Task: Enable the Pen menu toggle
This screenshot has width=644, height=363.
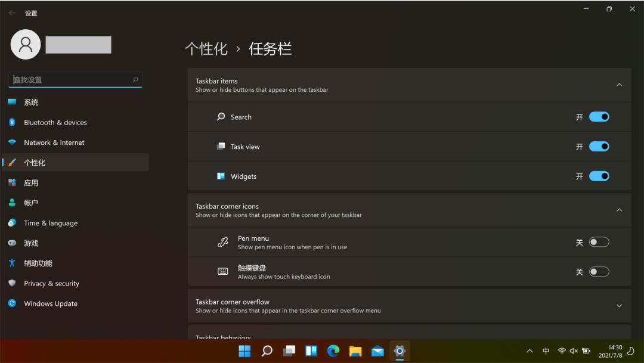Action: pos(599,242)
